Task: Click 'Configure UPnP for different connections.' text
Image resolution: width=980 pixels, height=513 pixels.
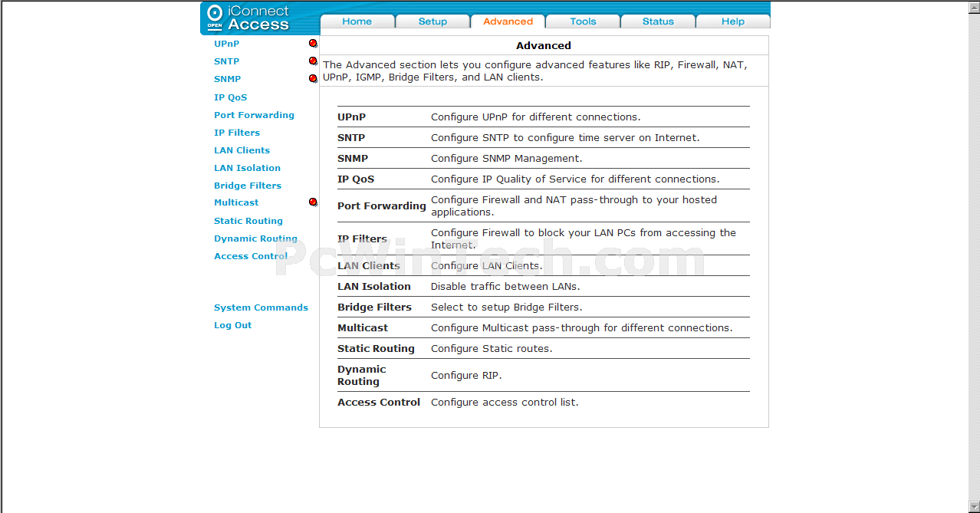Action: click(536, 117)
